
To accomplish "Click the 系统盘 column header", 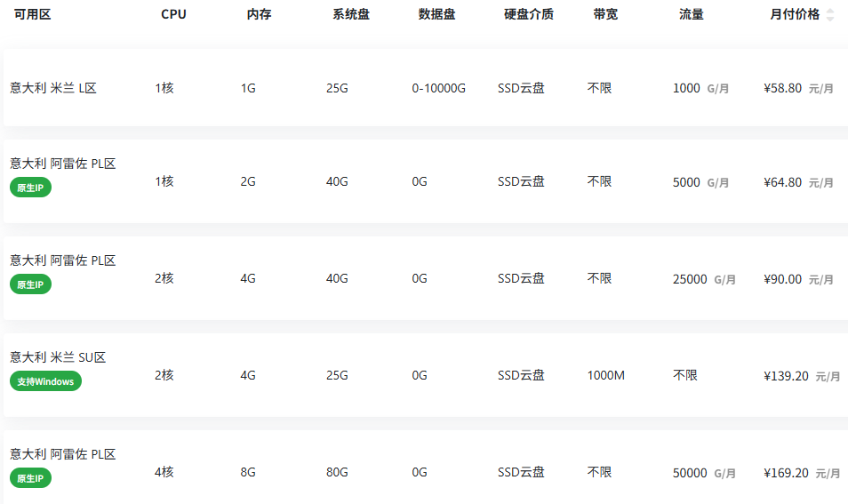I will click(351, 15).
